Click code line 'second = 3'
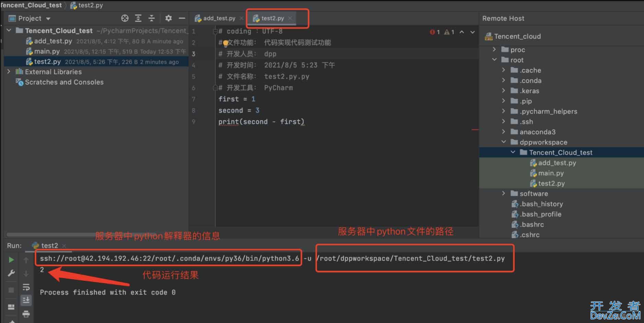 click(x=239, y=110)
